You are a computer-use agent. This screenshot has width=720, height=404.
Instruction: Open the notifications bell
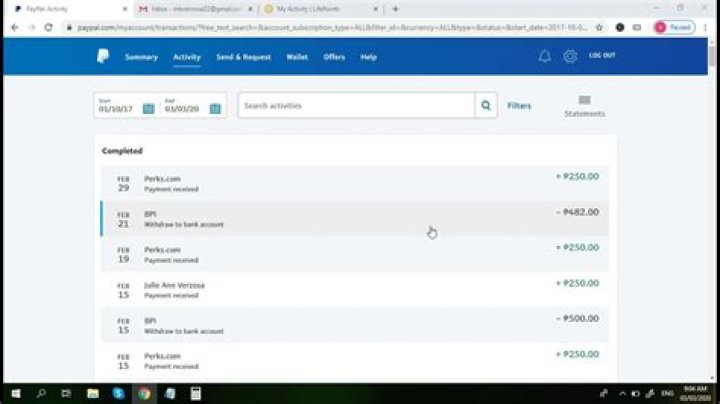pos(544,57)
